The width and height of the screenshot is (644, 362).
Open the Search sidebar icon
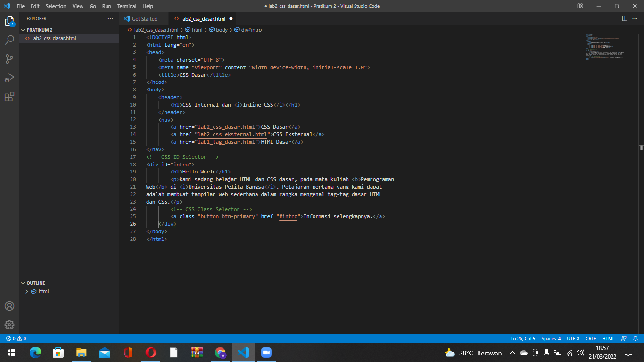pos(9,40)
